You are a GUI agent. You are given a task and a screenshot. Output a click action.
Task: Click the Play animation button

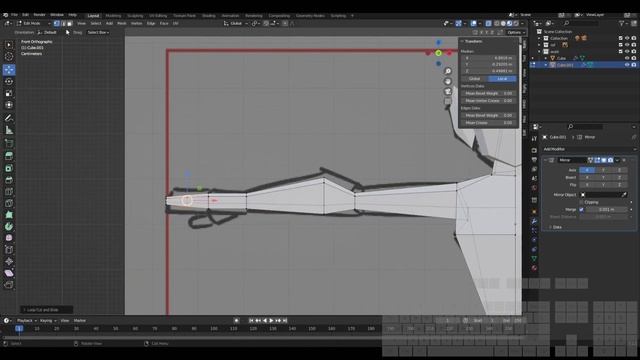tap(271, 320)
